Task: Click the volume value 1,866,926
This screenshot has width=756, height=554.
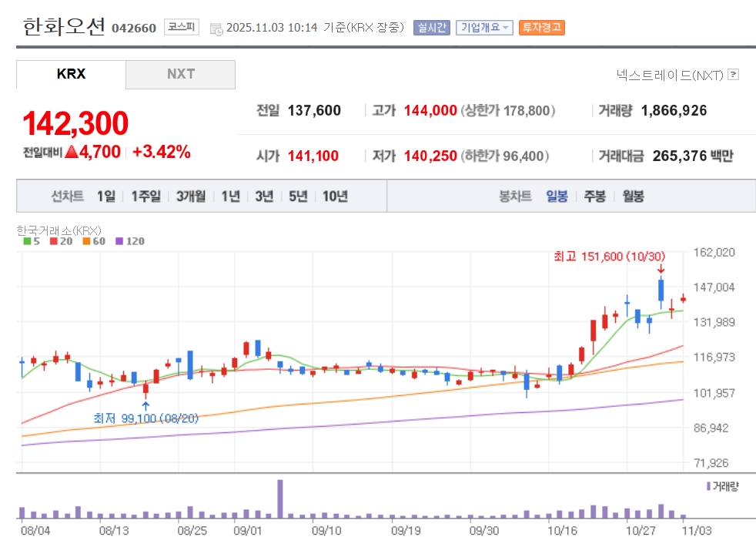Action: [674, 110]
